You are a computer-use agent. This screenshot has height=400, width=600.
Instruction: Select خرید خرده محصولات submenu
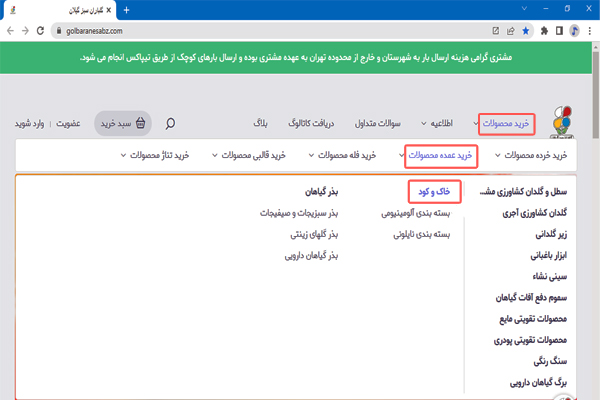[x=536, y=155]
